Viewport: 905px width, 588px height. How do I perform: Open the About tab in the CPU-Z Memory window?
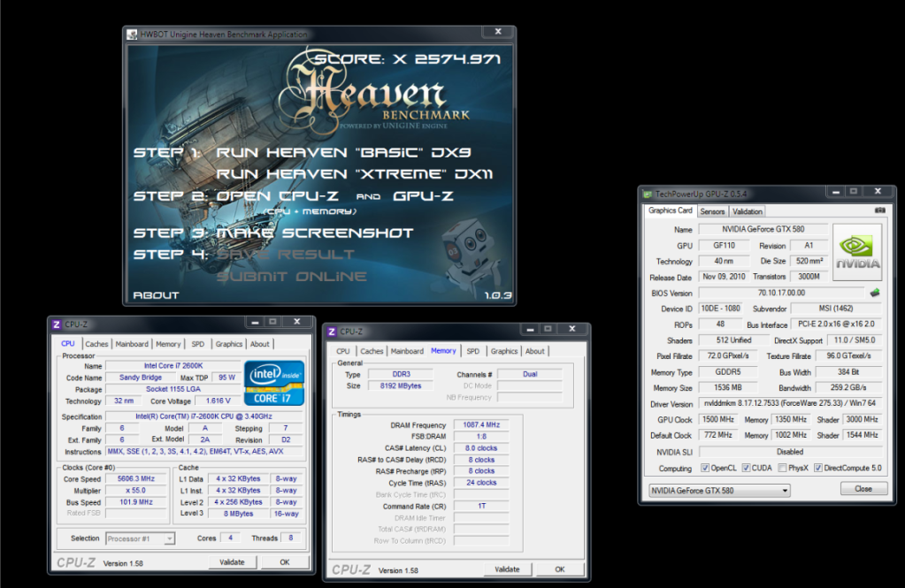535,351
